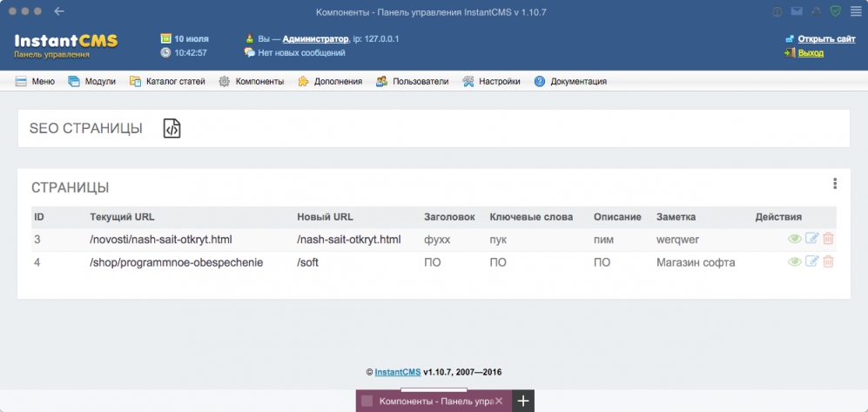Click the Заметка column header
Image resolution: width=868 pixels, height=412 pixels.
pos(676,217)
